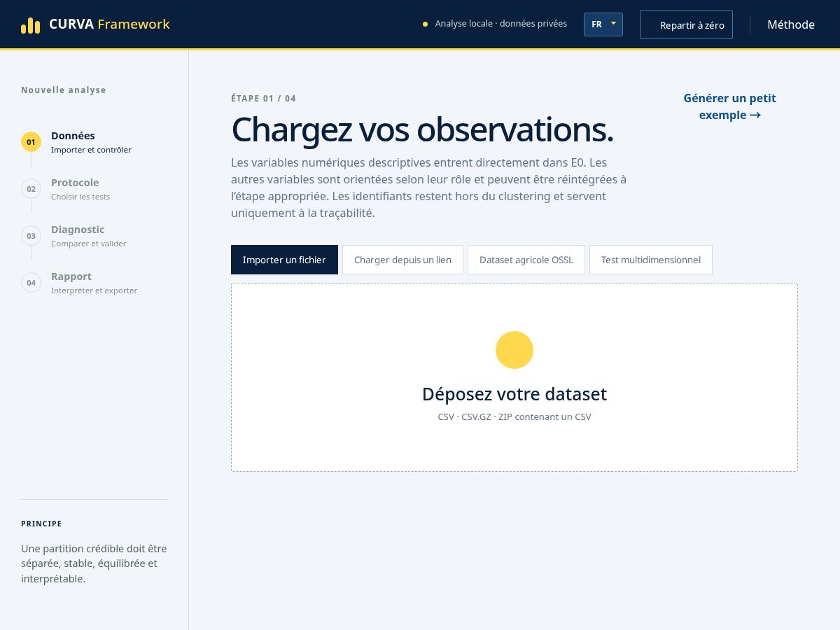The width and height of the screenshot is (840, 630).
Task: Select step 02 circle badge
Action: tap(31, 189)
